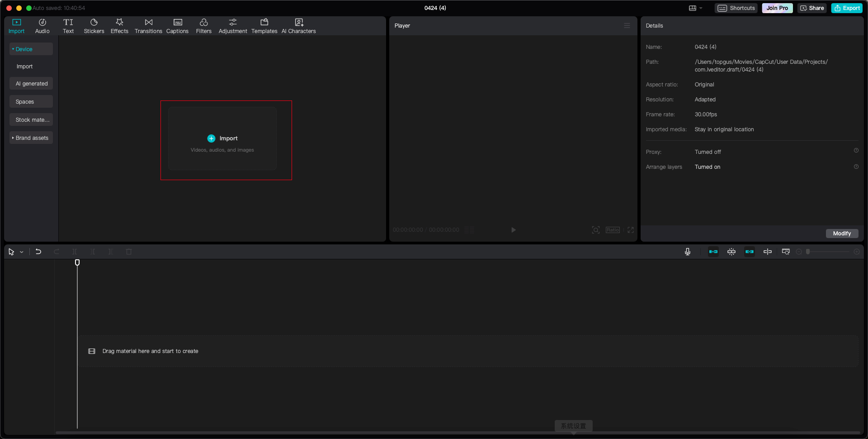Collapse the Device section in sidebar
The width and height of the screenshot is (868, 439).
coord(31,49)
